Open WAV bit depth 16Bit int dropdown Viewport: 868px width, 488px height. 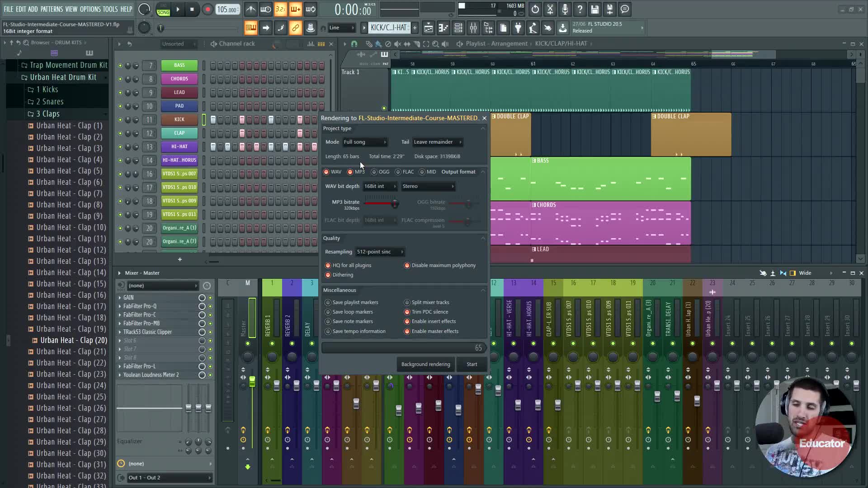(x=380, y=186)
